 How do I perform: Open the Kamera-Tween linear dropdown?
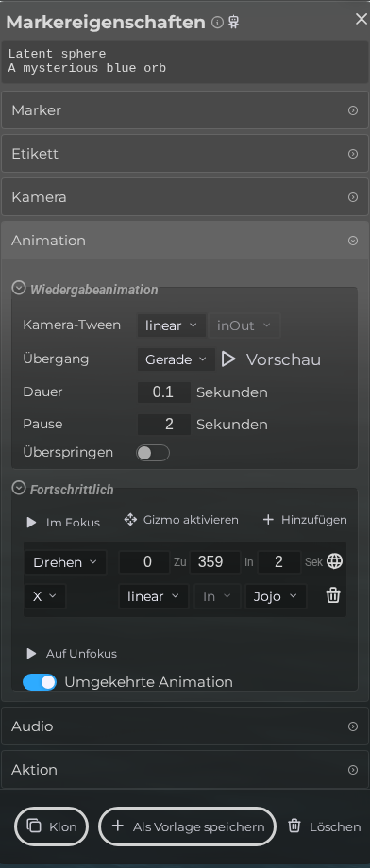click(171, 325)
